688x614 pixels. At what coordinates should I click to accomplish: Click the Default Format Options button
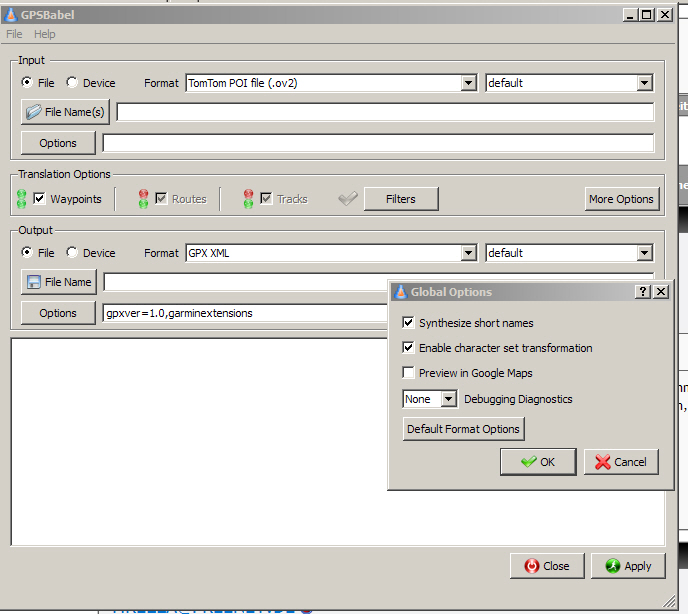463,429
